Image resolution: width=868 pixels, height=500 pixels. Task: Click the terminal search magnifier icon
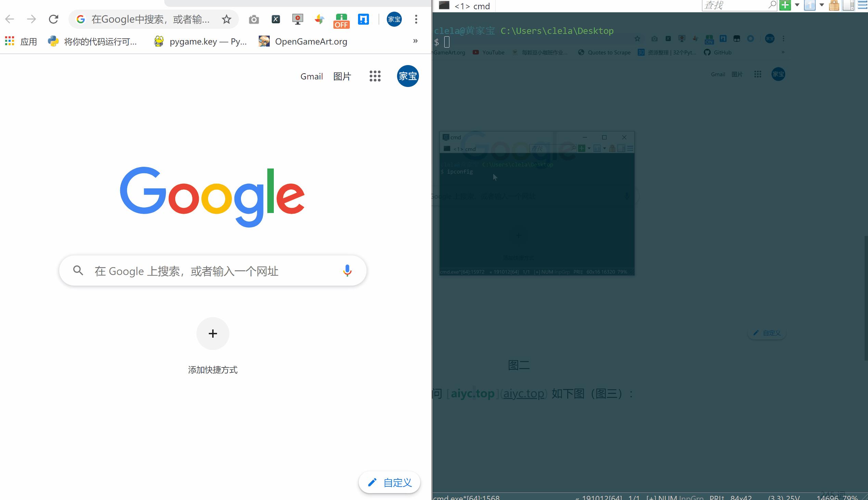(x=772, y=5)
